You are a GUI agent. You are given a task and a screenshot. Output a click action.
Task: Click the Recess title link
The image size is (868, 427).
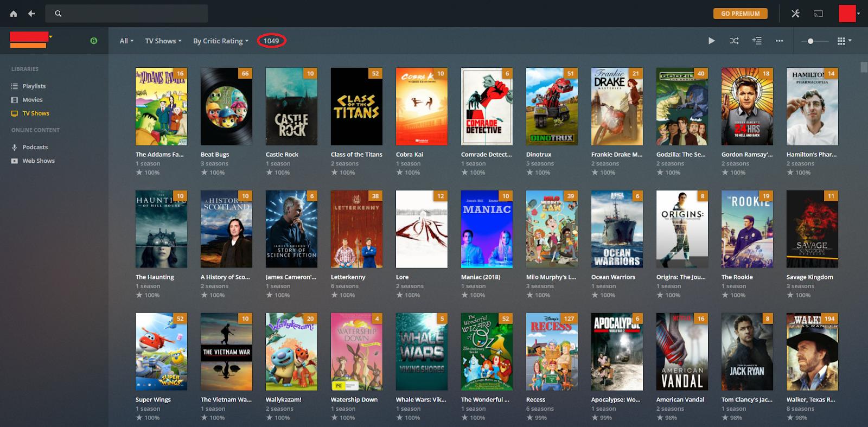[x=535, y=400]
